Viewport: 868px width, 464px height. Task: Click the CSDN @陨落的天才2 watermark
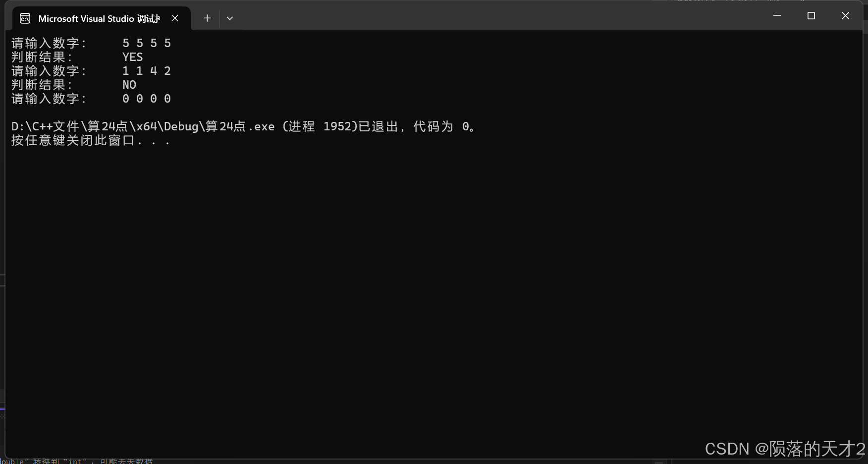(x=785, y=449)
